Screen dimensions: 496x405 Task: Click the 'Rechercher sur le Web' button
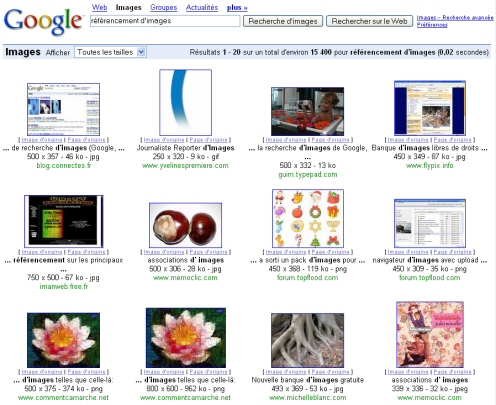[x=369, y=21]
